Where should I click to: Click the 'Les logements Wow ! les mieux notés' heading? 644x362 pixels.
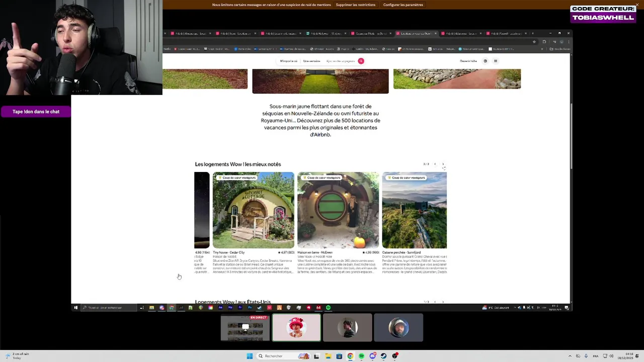coord(238,164)
